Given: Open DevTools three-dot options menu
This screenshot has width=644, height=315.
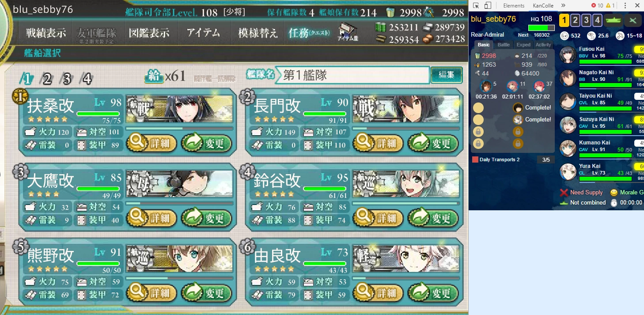Looking at the screenshot, I should pyautogui.click(x=625, y=6).
